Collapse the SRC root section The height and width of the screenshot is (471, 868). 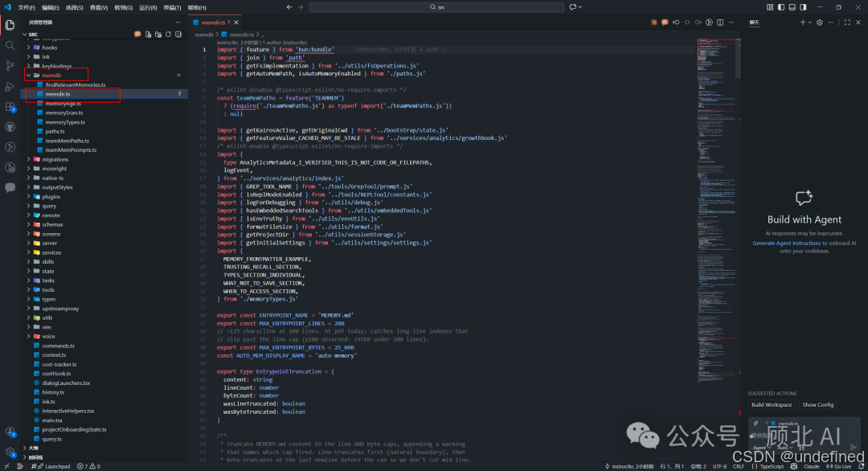(24, 35)
